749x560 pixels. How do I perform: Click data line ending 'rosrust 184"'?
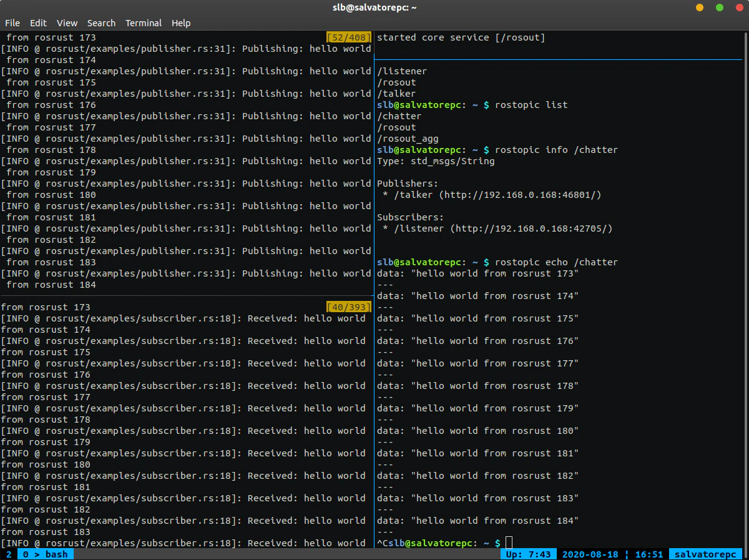478,521
